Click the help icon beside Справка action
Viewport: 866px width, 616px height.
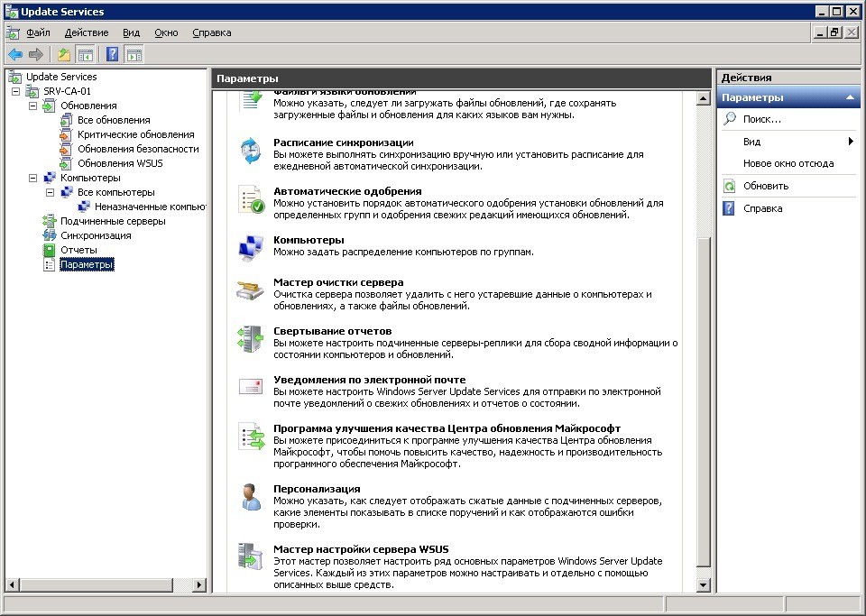tap(729, 208)
